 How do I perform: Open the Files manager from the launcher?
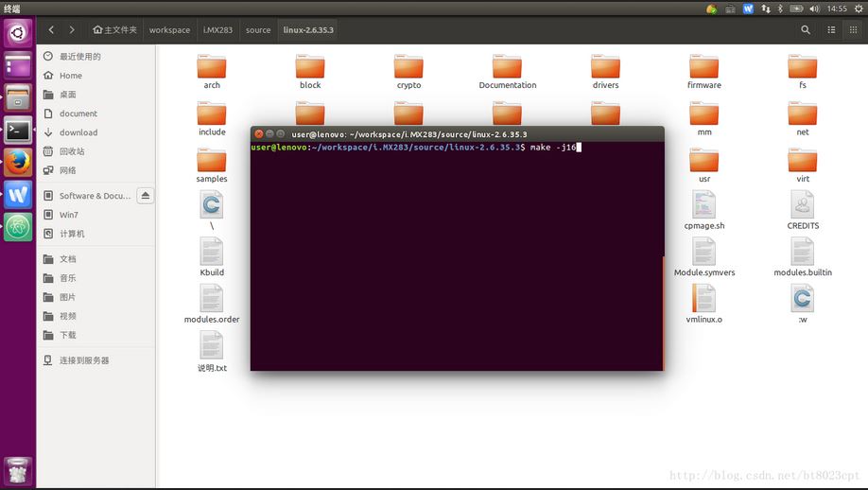(18, 98)
